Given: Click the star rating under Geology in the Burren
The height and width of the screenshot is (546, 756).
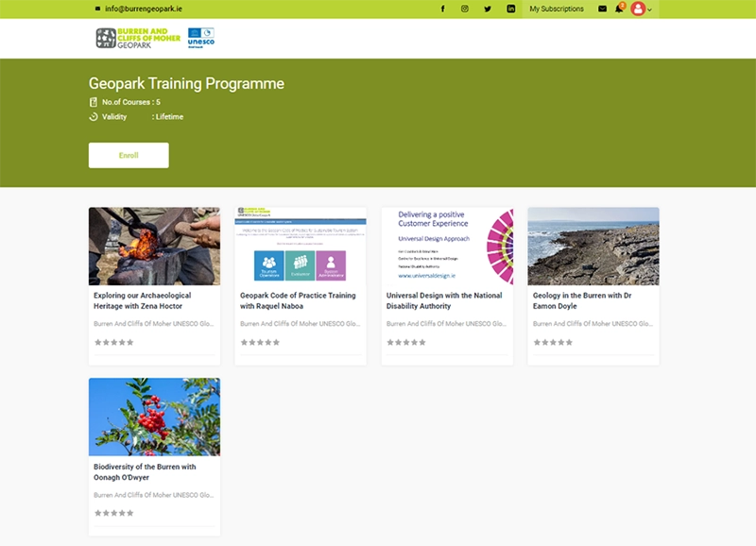Looking at the screenshot, I should pos(553,343).
